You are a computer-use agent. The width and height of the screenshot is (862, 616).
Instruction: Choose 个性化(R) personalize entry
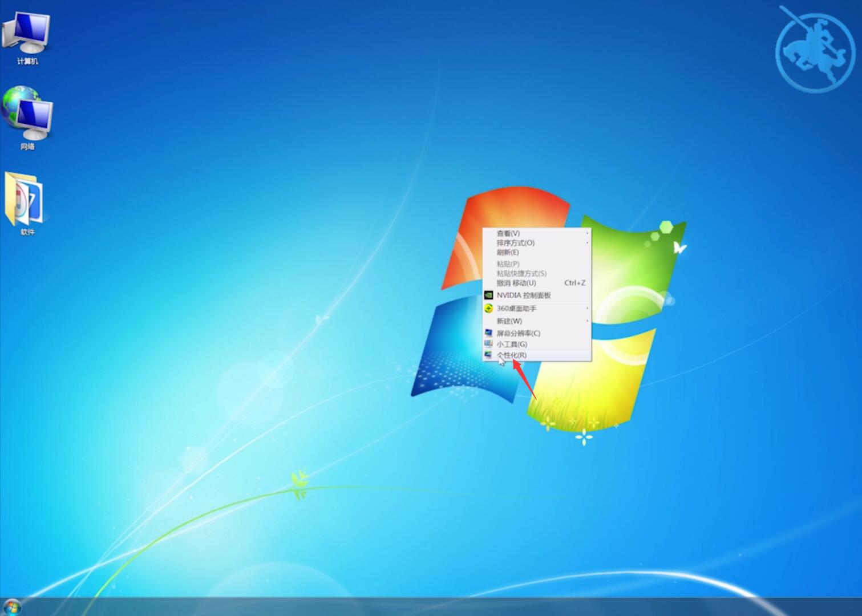(537, 355)
